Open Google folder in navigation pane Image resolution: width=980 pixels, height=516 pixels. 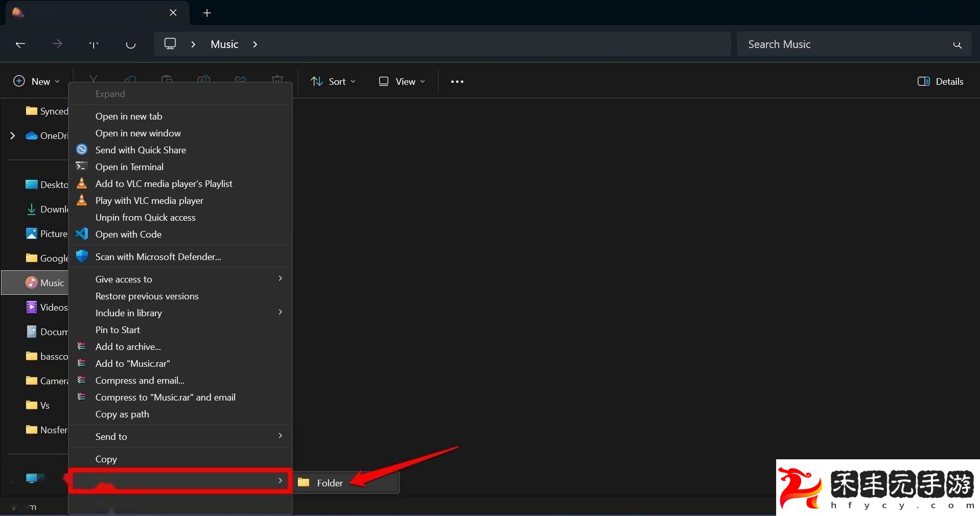coord(46,258)
